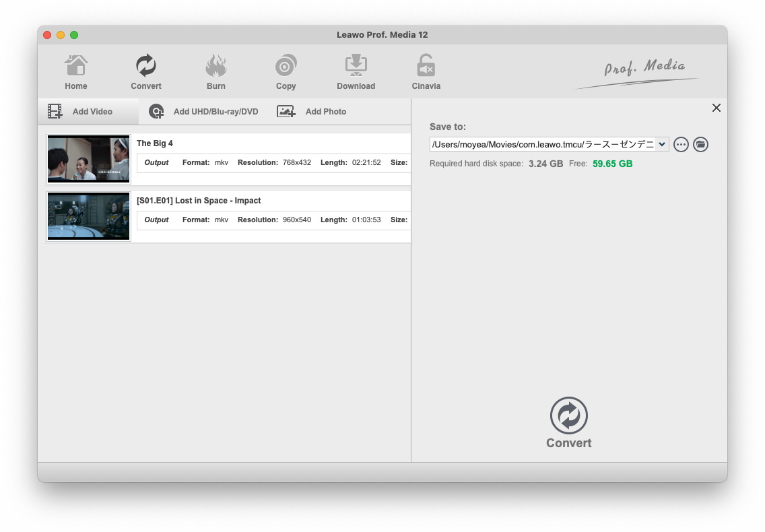Open the output folder icon

[x=700, y=144]
